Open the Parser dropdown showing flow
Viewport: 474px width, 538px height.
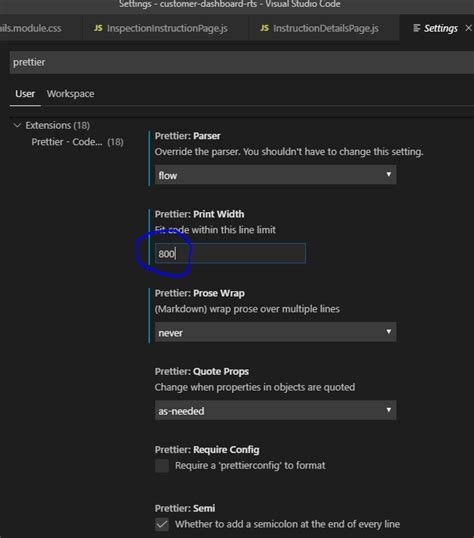click(276, 175)
